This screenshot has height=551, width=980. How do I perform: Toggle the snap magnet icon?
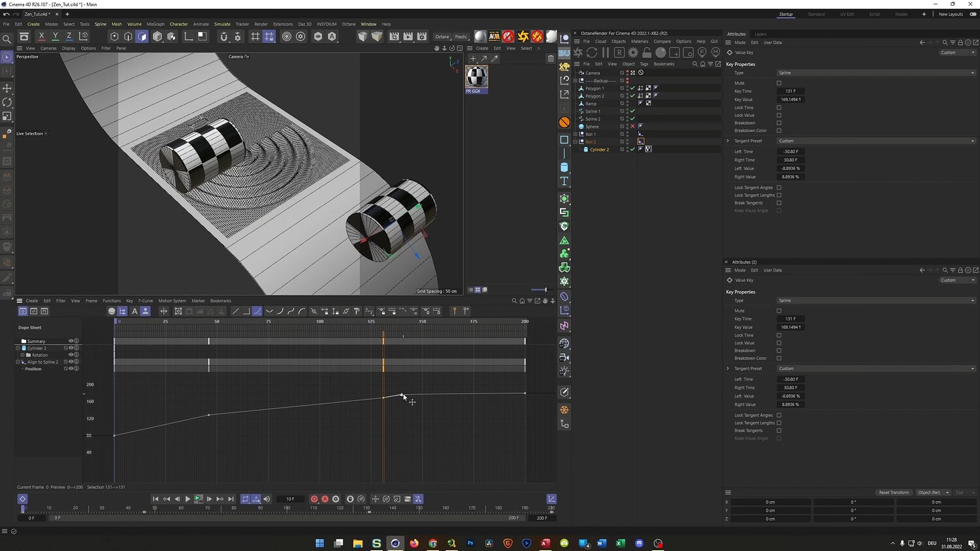(223, 37)
